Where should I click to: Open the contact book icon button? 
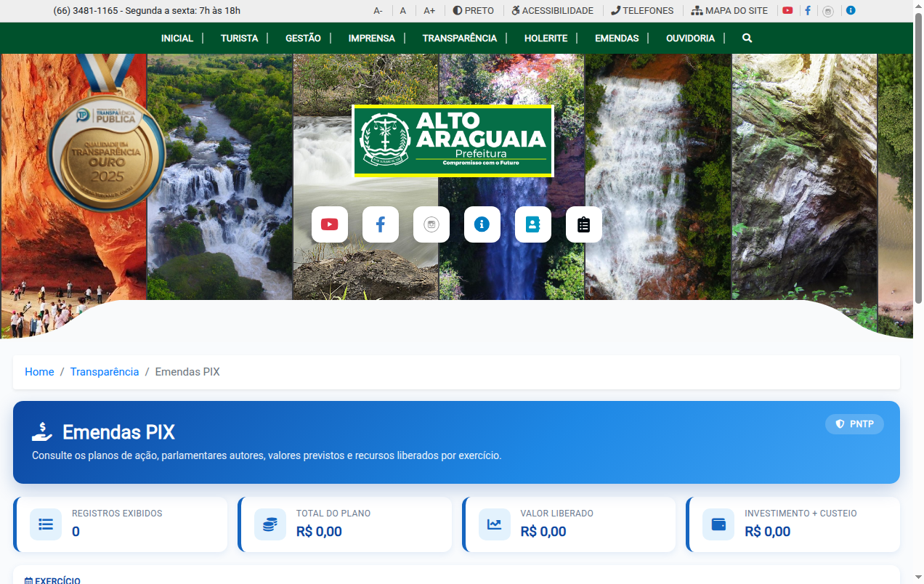[x=532, y=224]
